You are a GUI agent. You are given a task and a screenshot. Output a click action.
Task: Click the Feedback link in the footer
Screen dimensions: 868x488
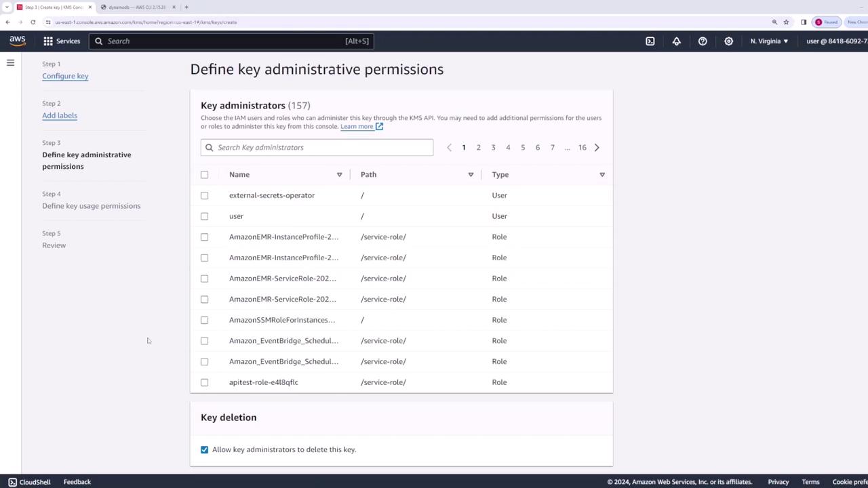point(77,482)
